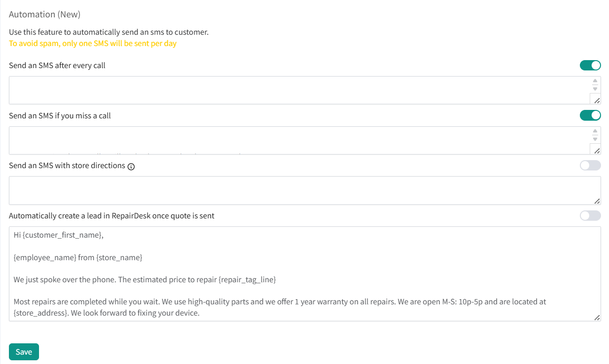Click scroll up arrow in after-call SMS box
This screenshot has height=364, width=609.
(595, 81)
